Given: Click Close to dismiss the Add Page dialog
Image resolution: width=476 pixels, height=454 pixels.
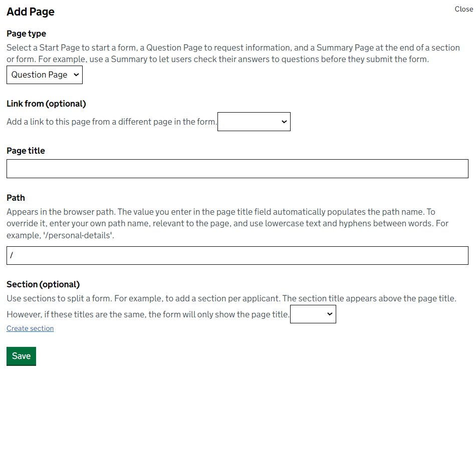Looking at the screenshot, I should [x=463, y=9].
